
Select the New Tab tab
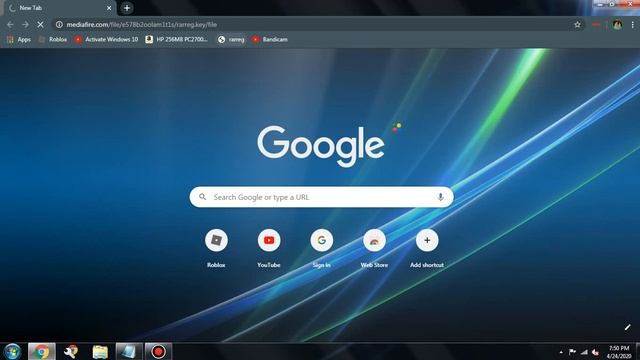pyautogui.click(x=60, y=8)
